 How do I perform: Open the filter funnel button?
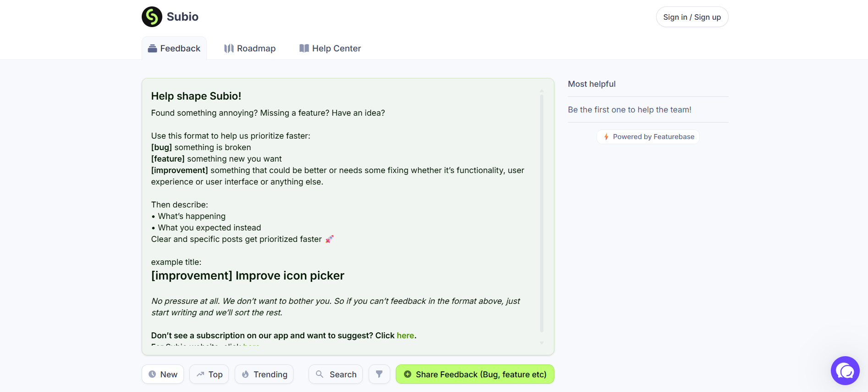click(x=379, y=374)
